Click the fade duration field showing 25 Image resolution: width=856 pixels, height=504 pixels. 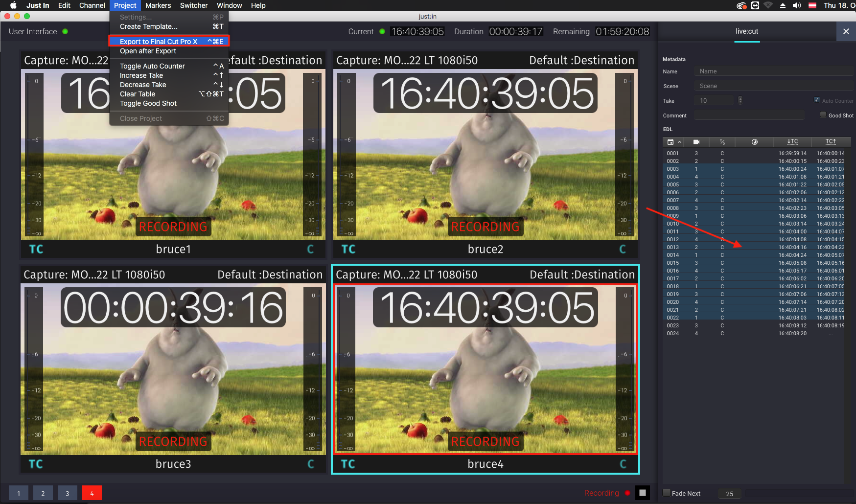pos(729,493)
